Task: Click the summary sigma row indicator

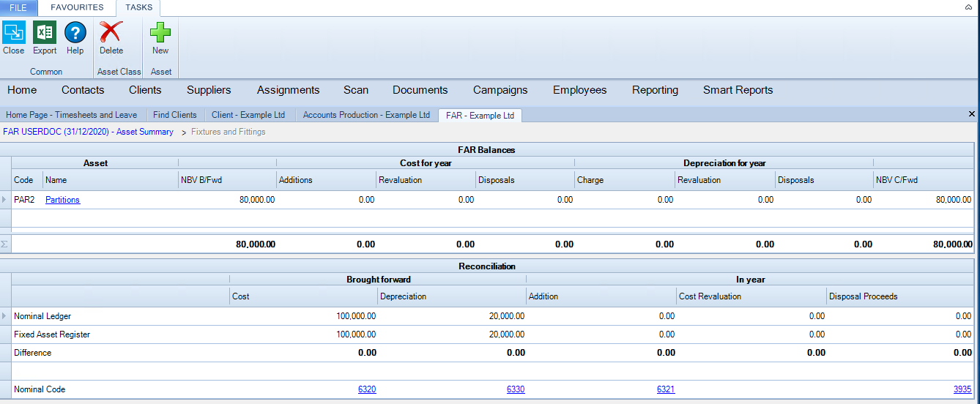Action: tap(5, 244)
